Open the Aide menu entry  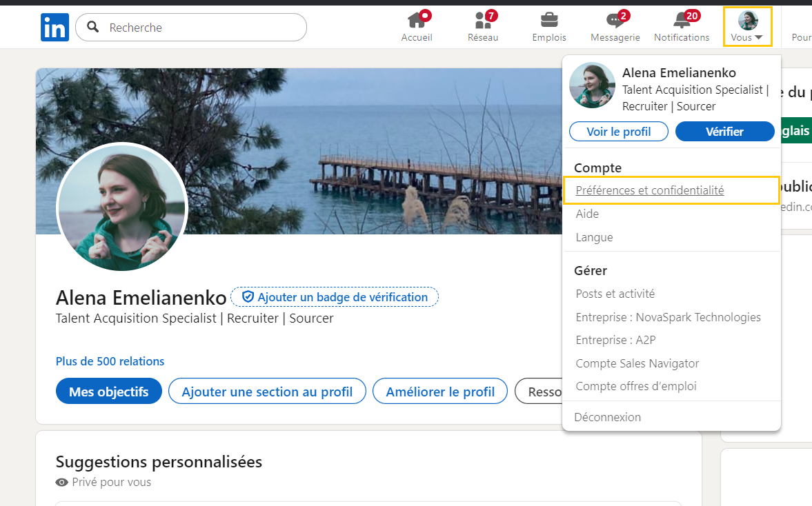pyautogui.click(x=587, y=214)
